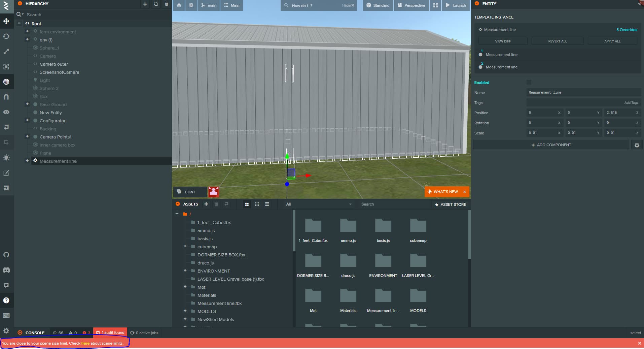Screen dimensions: 644x349
Task: Open the Perspective camera menu
Action: [412, 5]
